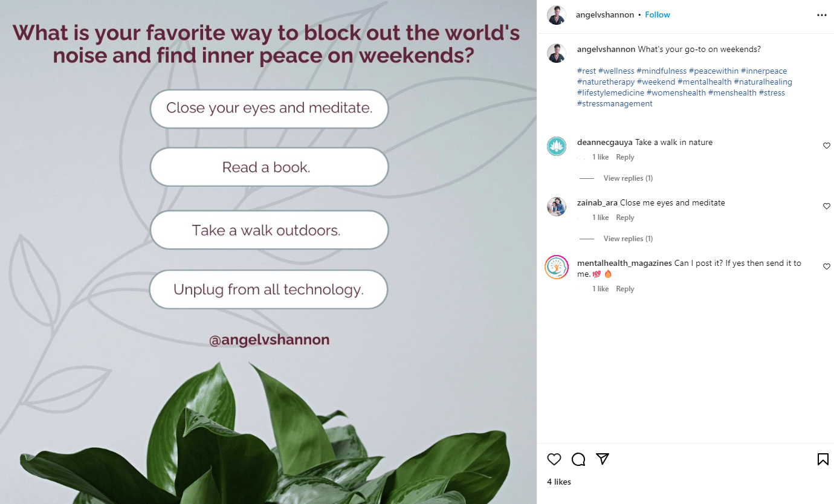This screenshot has width=834, height=504.
Task: Open the #mindfulness hashtag
Action: (x=661, y=71)
